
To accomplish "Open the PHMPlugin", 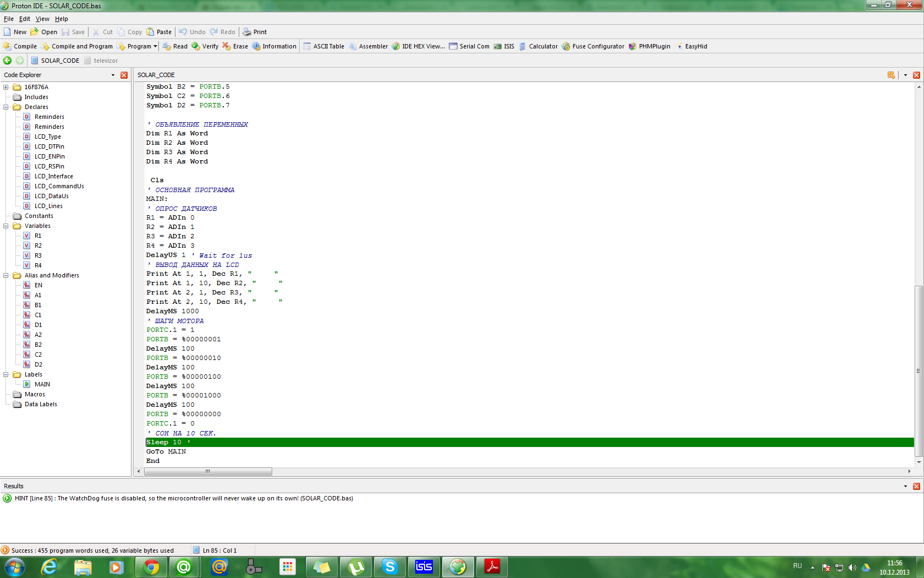I will pyautogui.click(x=649, y=46).
